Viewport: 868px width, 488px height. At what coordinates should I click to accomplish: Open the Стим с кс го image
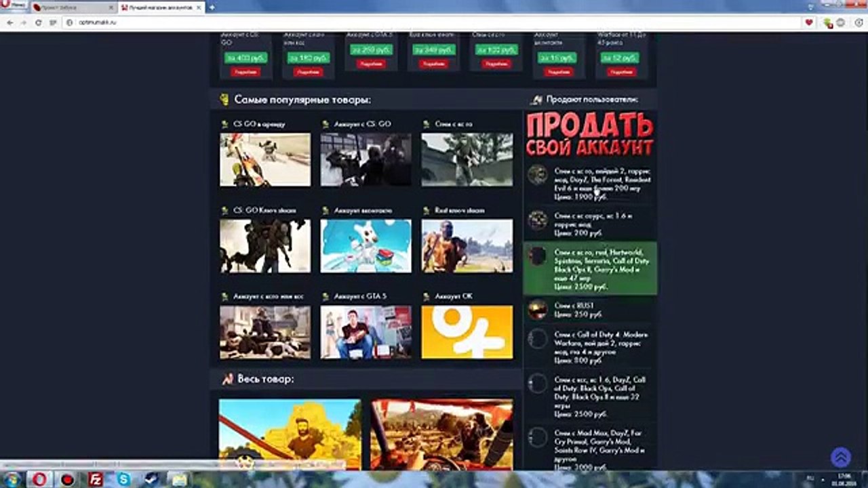pyautogui.click(x=467, y=159)
